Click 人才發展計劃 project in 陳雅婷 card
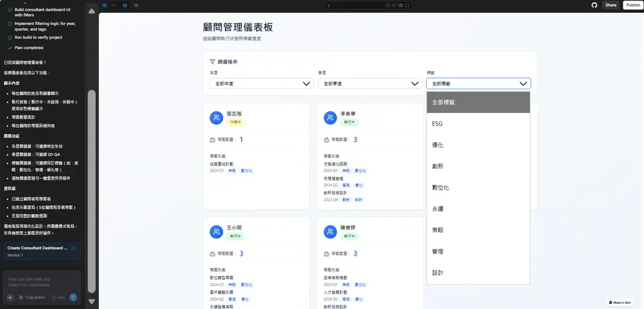 [x=335, y=292]
